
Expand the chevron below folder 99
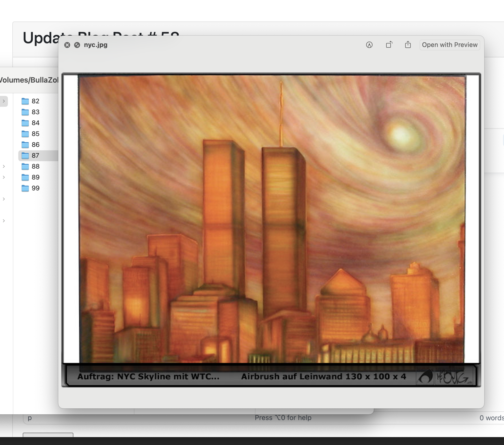point(4,199)
